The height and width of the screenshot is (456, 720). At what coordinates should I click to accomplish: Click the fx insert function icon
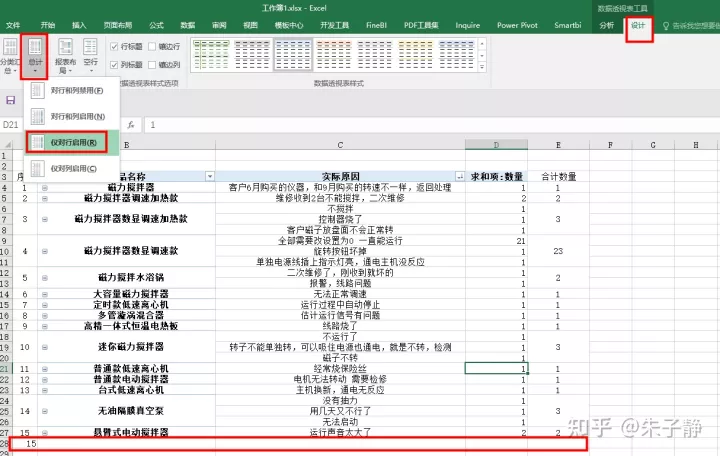tap(131, 125)
